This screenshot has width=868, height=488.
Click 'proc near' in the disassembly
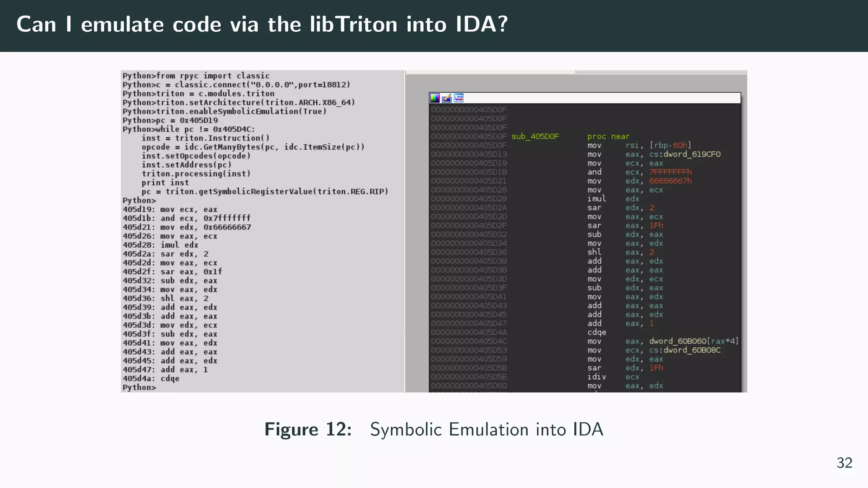pyautogui.click(x=608, y=136)
